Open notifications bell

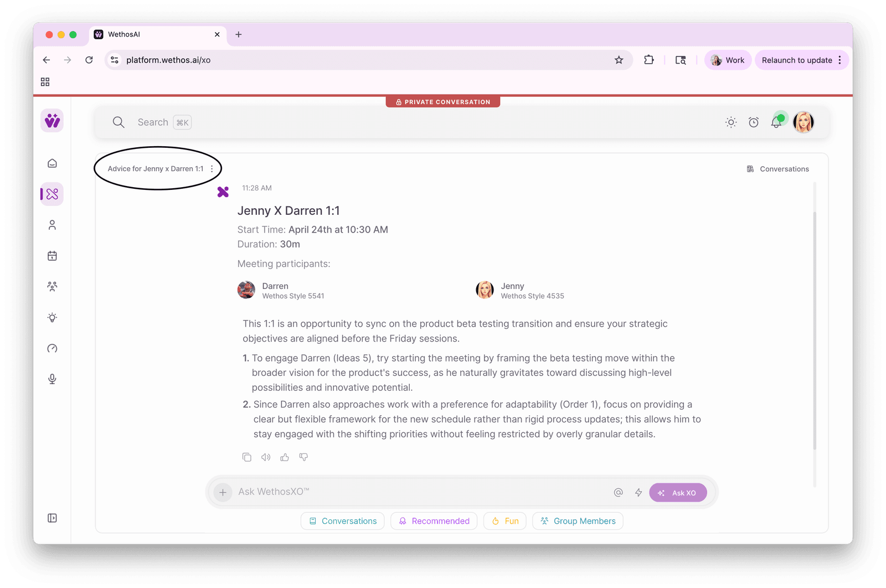pyautogui.click(x=776, y=122)
